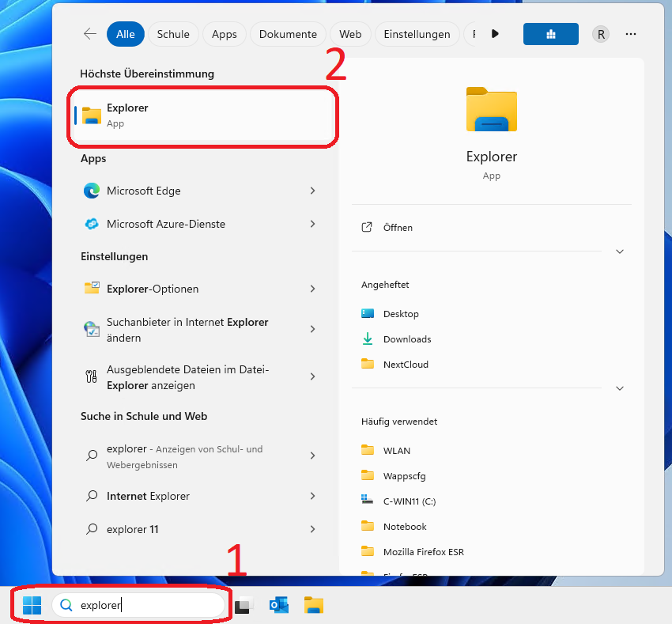672x624 pixels.
Task: Expand the actions list chevron under Öffnen
Action: (x=620, y=251)
